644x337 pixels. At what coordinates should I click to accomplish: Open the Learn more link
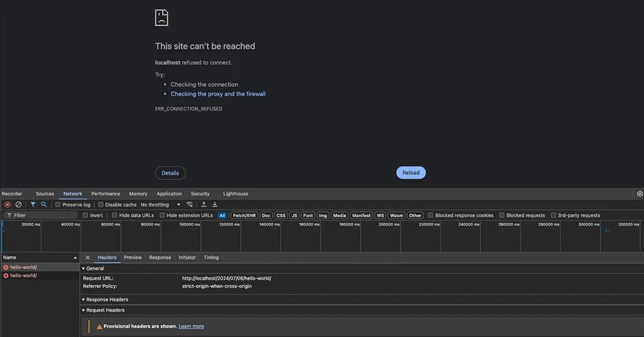click(191, 327)
